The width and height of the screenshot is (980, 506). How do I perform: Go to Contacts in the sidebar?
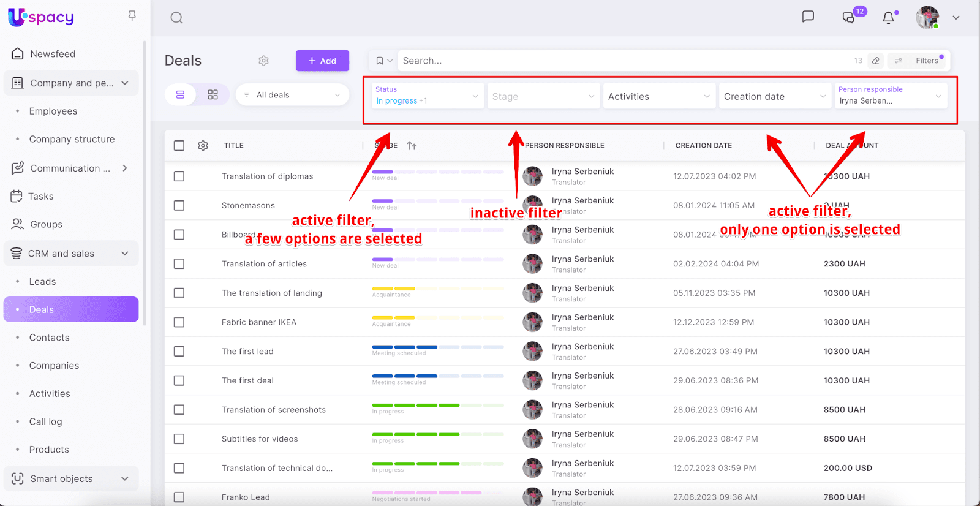pos(49,338)
